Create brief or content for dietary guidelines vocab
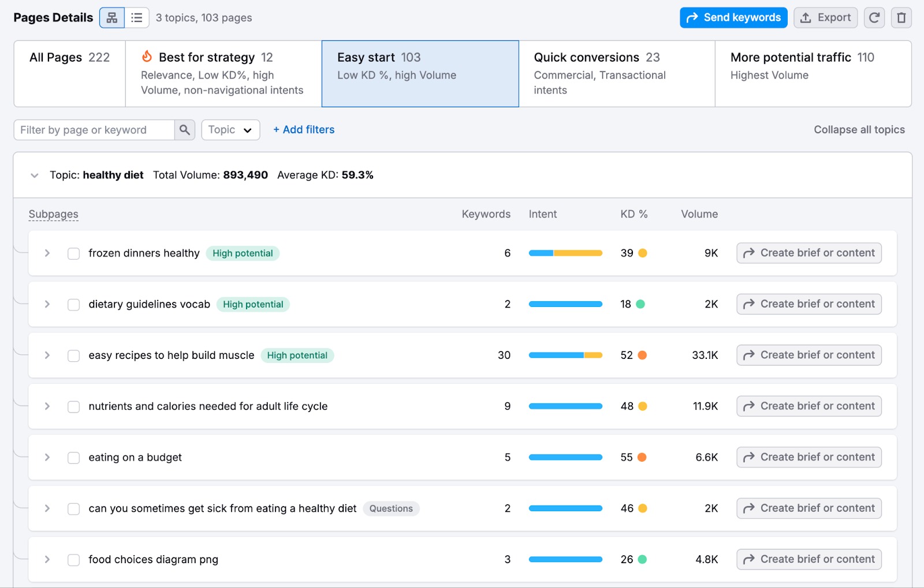924x588 pixels. pos(809,304)
